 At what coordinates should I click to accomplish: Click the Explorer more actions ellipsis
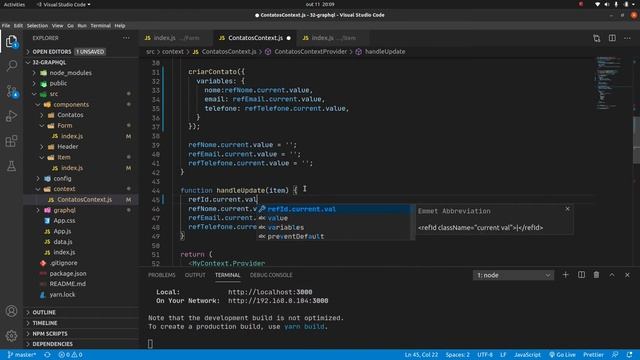[126, 38]
